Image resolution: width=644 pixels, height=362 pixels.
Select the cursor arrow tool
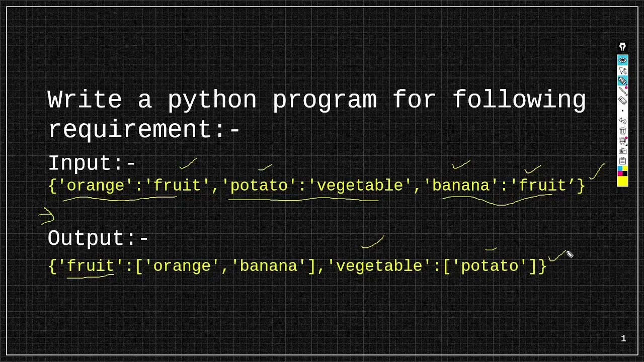[x=622, y=70]
